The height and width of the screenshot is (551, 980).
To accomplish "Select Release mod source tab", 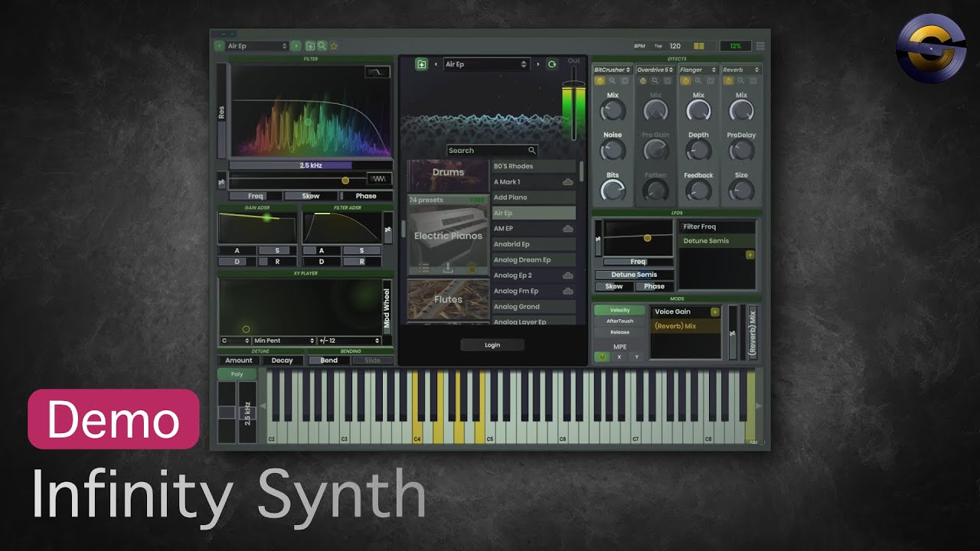I will click(619, 332).
